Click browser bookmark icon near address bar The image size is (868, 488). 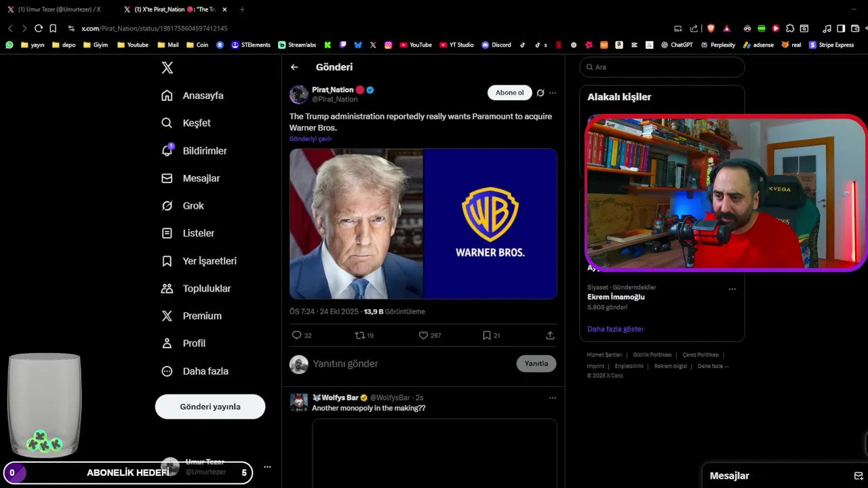pos(53,28)
